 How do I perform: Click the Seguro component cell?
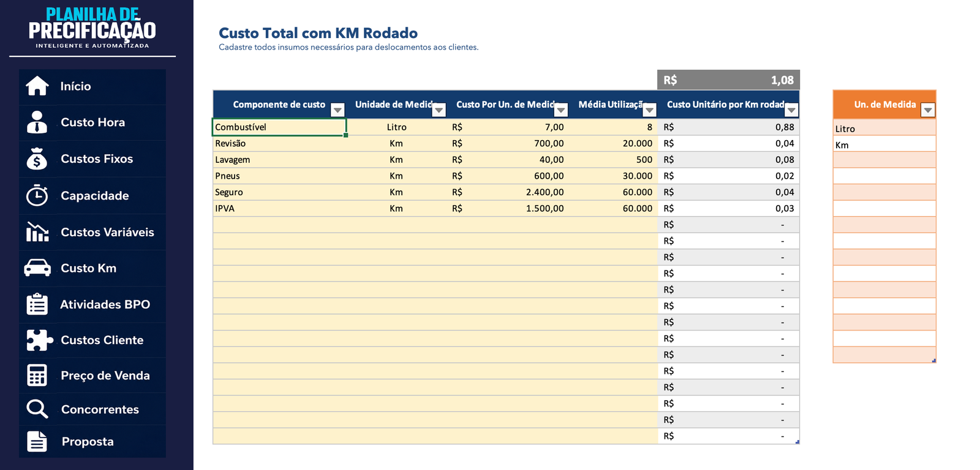tap(279, 192)
